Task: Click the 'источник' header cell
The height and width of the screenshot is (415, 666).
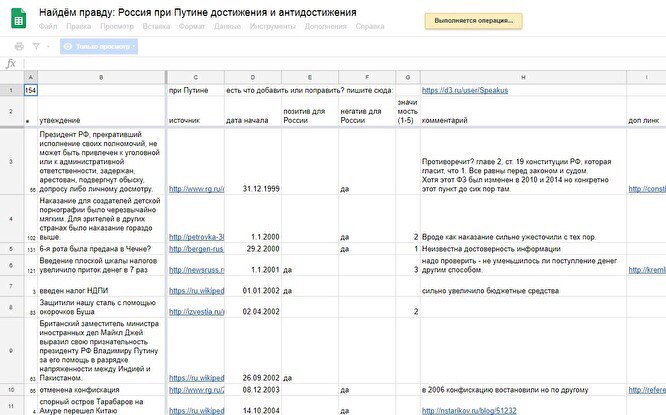Action: tap(195, 111)
